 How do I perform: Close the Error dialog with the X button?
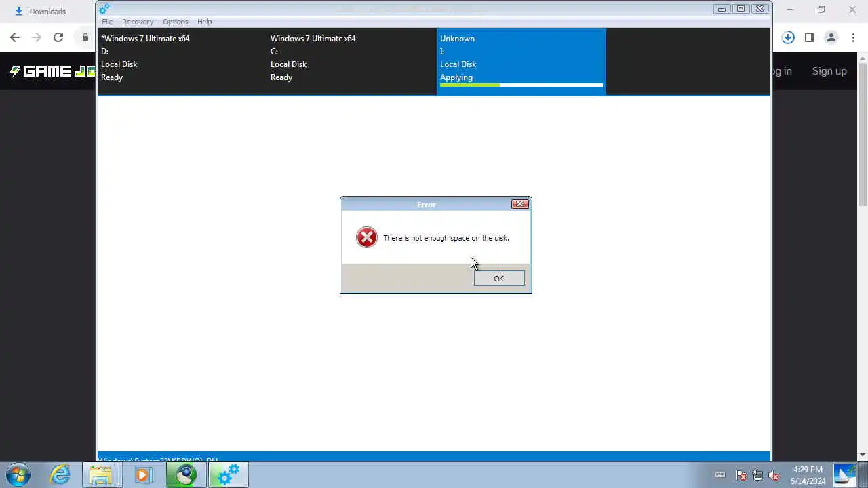[520, 204]
